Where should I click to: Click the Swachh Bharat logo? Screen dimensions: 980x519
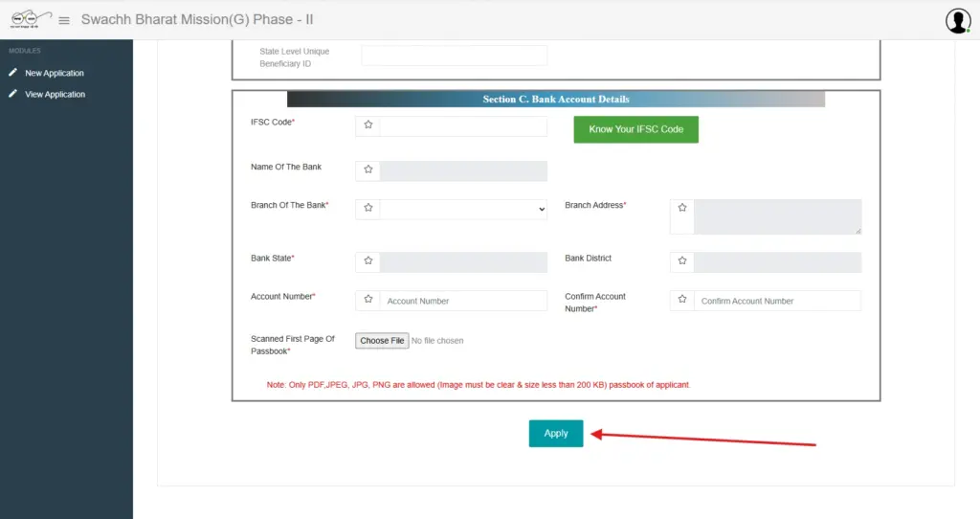(30, 19)
